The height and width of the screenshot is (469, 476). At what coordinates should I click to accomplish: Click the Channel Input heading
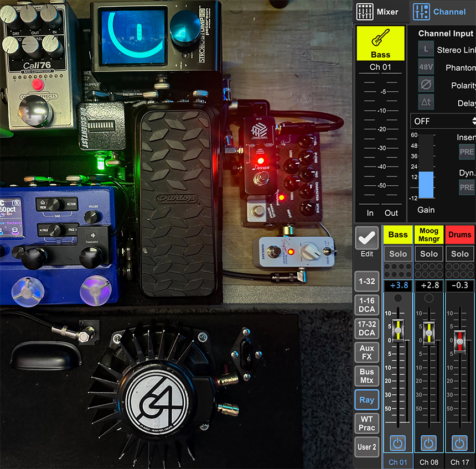[x=446, y=33]
